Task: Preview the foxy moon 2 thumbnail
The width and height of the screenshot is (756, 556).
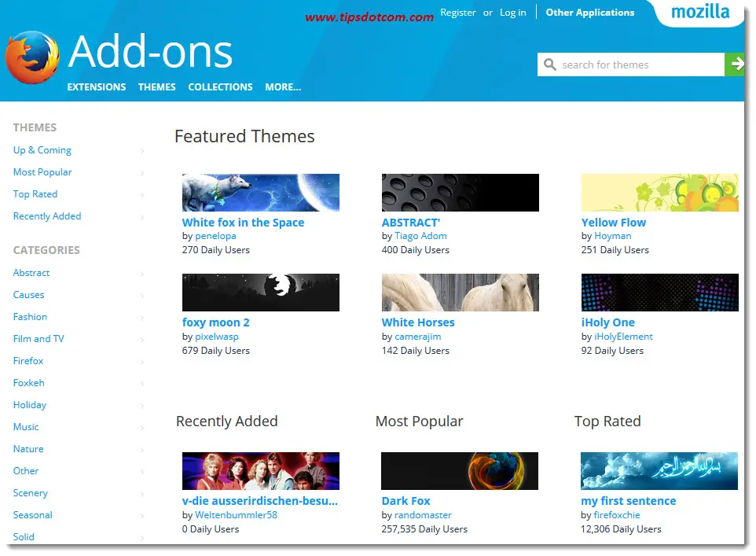Action: [261, 293]
